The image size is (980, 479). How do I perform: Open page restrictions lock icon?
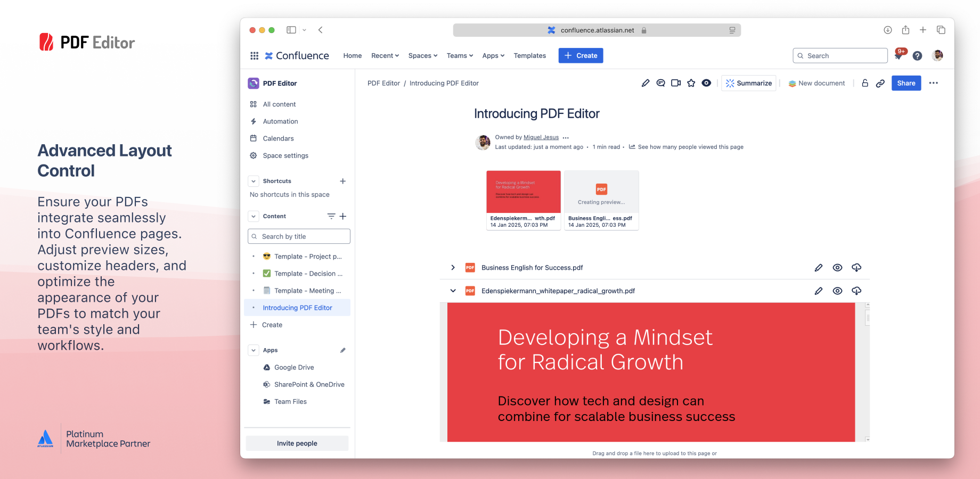865,83
